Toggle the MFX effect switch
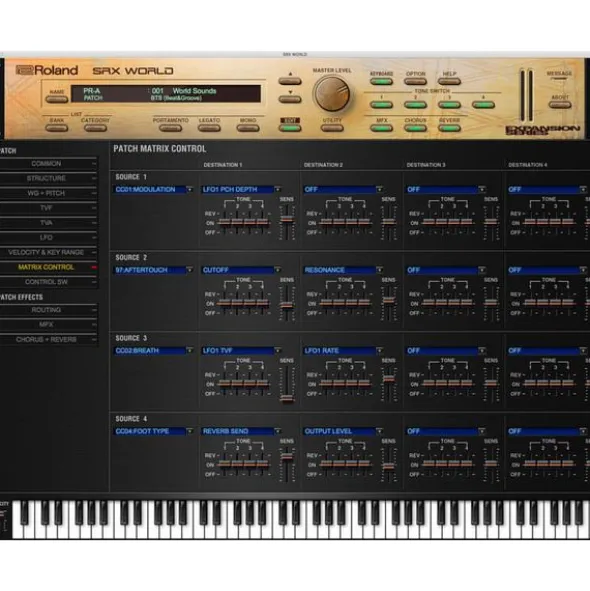 click(x=381, y=128)
